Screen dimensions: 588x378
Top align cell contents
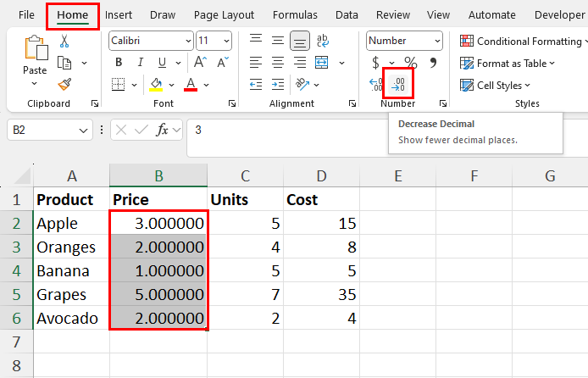(x=256, y=41)
